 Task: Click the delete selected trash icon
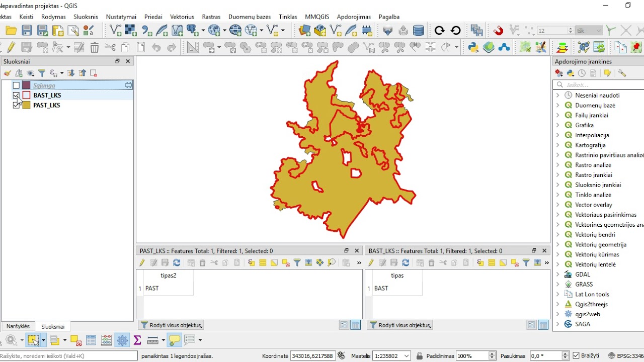[95, 47]
